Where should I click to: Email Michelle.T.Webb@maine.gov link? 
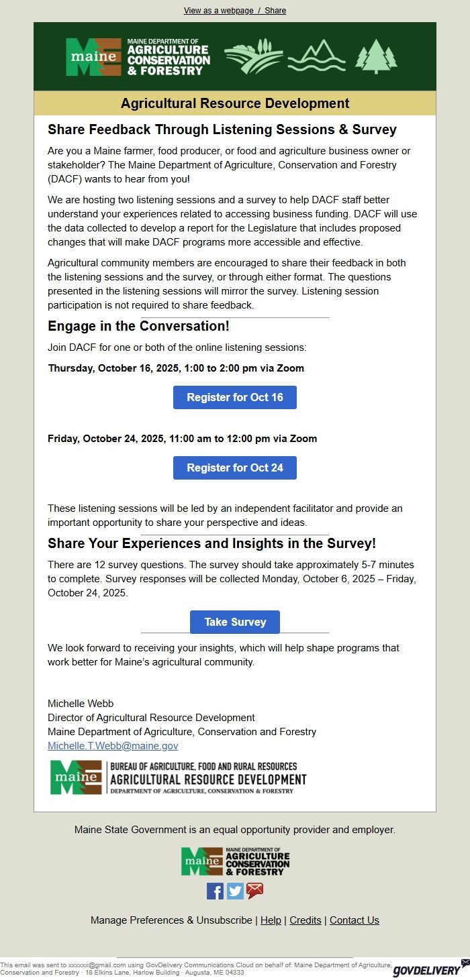(x=113, y=746)
